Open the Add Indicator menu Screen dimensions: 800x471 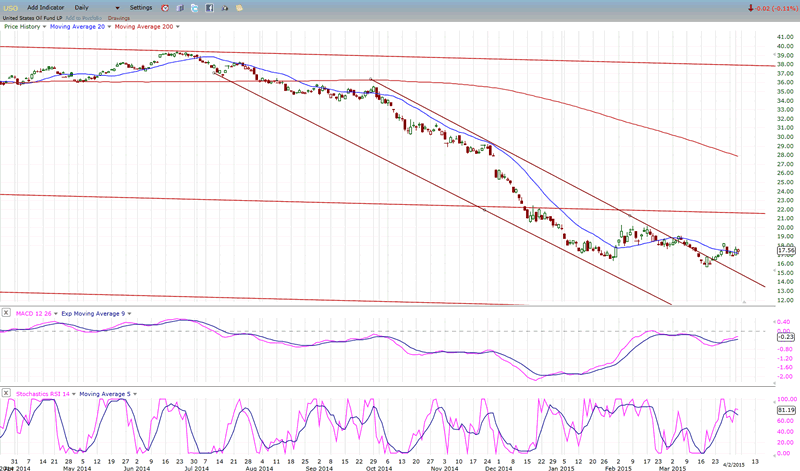[47, 7]
